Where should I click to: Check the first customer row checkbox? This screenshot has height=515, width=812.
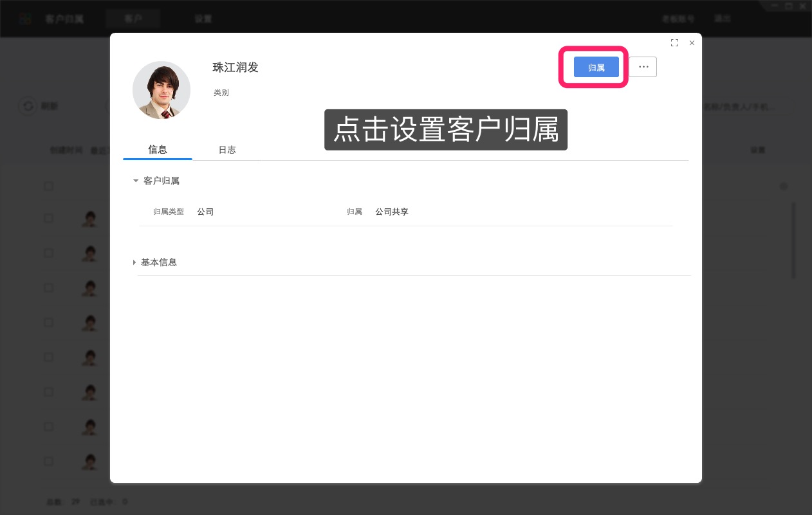click(x=48, y=218)
